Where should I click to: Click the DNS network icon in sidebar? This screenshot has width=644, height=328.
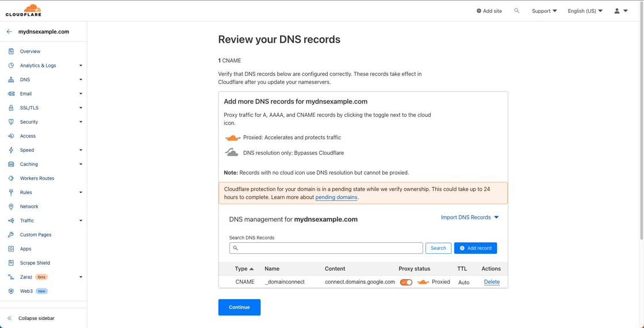point(11,80)
